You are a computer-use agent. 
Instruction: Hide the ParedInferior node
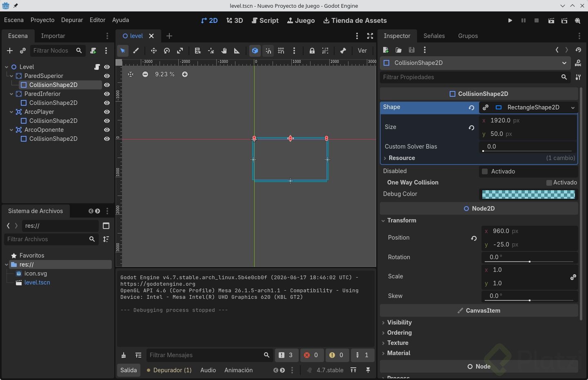(107, 94)
